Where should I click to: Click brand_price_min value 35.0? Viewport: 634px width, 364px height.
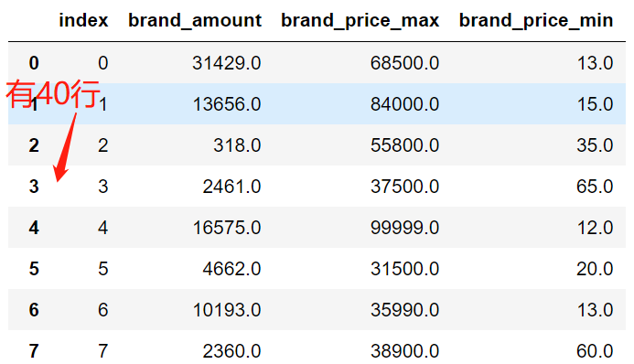point(595,145)
